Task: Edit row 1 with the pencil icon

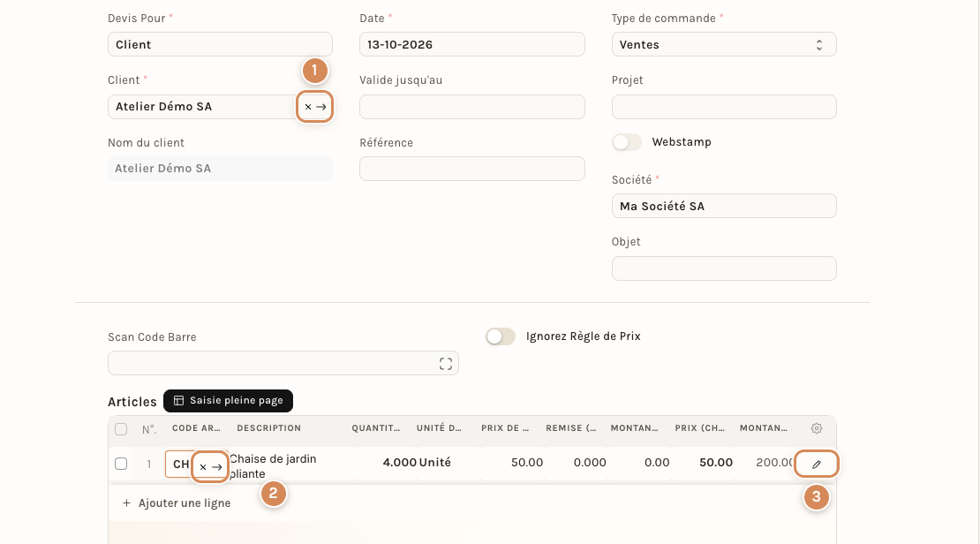Action: pyautogui.click(x=817, y=464)
